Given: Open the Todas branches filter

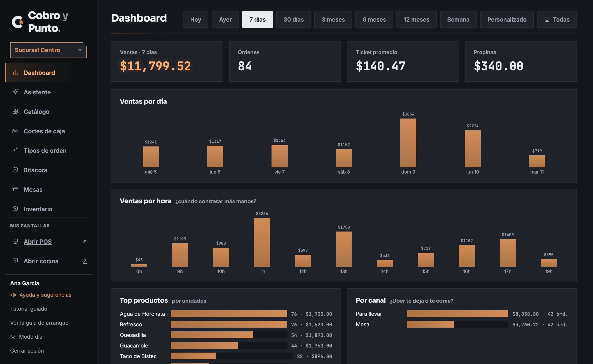Looking at the screenshot, I should [x=557, y=19].
